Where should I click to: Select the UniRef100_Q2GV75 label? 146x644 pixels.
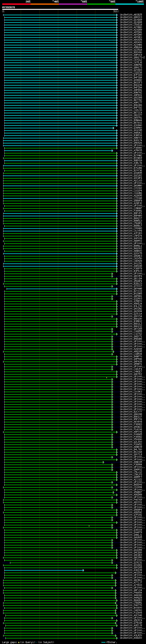pyautogui.click(x=131, y=254)
